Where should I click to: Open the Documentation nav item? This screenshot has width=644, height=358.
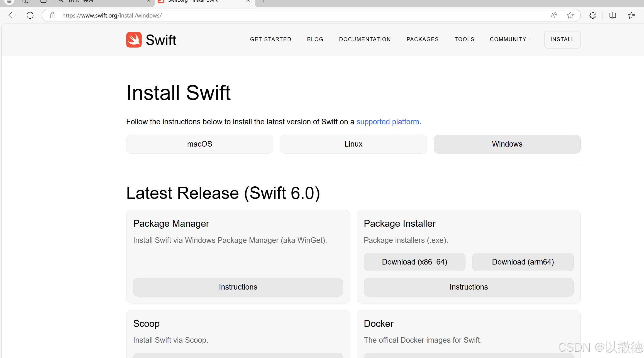(x=365, y=39)
